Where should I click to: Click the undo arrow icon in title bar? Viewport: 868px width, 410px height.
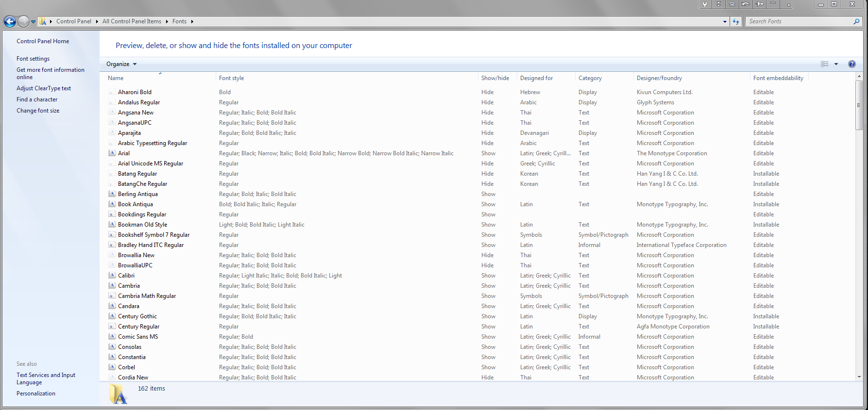coord(745,4)
